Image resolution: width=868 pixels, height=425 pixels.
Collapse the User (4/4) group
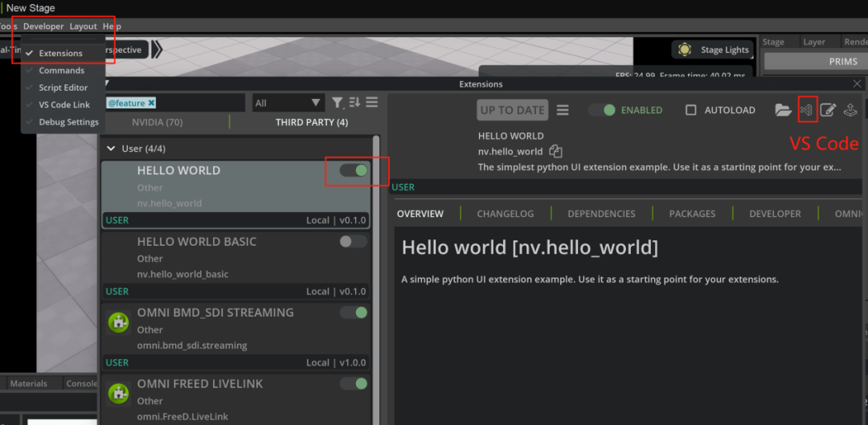click(111, 149)
